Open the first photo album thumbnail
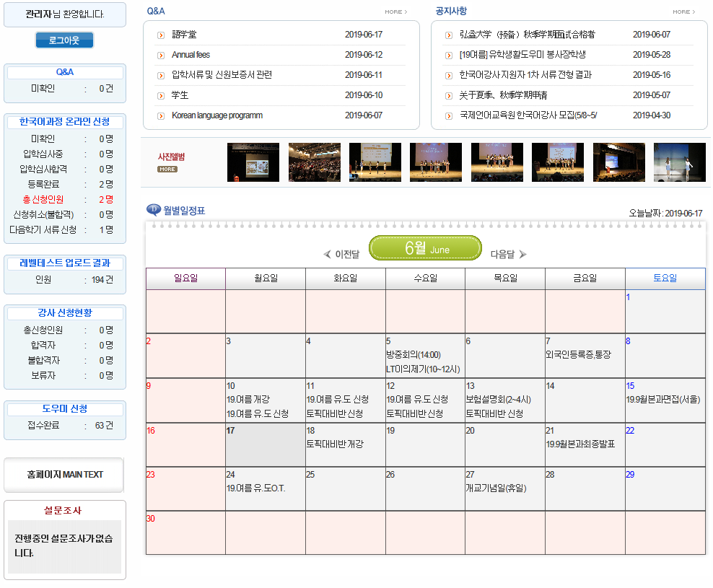 (253, 162)
